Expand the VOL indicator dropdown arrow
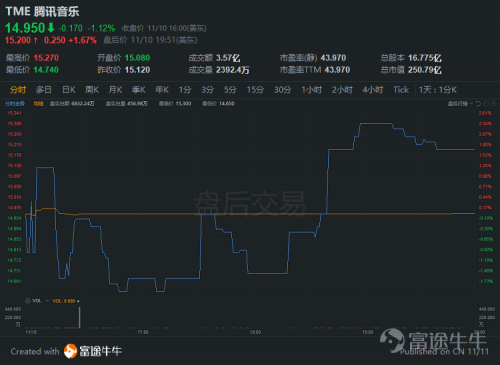The width and height of the screenshot is (500, 365). [47, 301]
